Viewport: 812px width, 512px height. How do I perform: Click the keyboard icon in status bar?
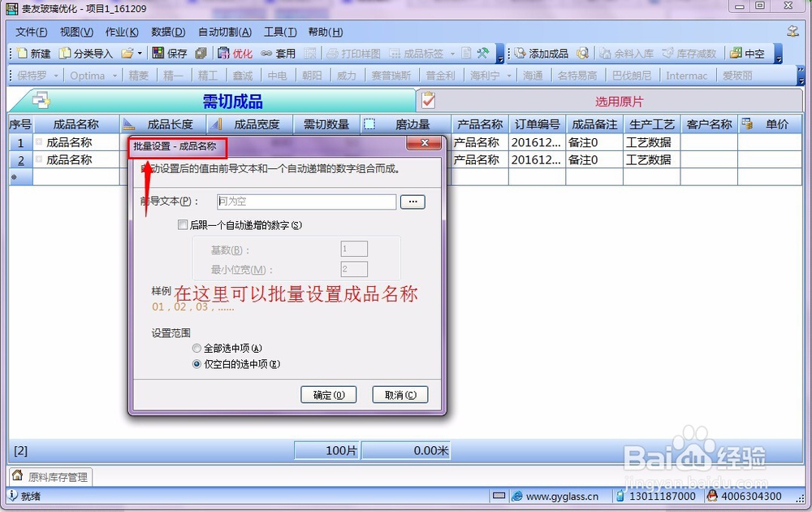point(499,496)
